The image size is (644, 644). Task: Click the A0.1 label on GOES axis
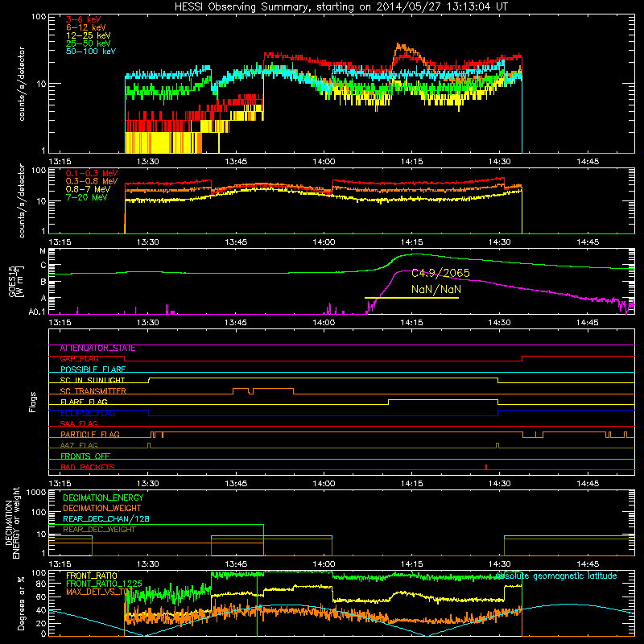(x=37, y=312)
